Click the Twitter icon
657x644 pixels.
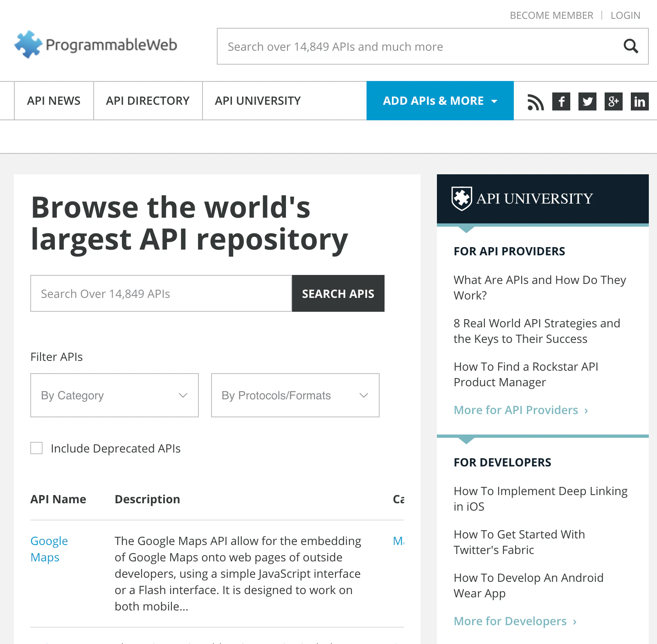[x=587, y=101]
